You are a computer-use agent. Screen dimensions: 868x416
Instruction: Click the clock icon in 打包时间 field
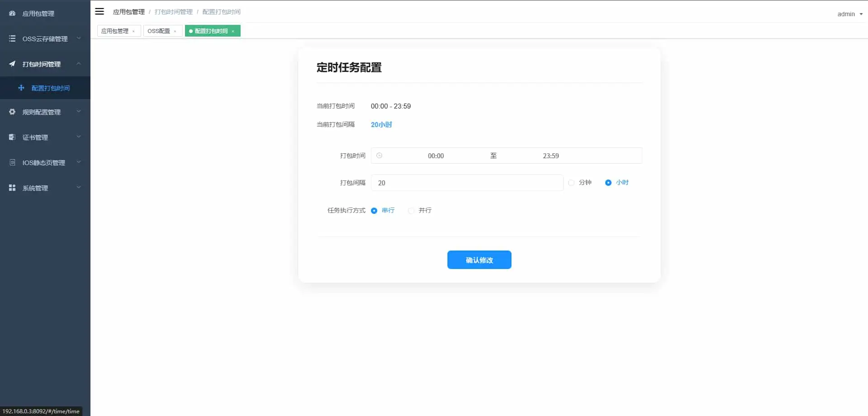pyautogui.click(x=379, y=156)
